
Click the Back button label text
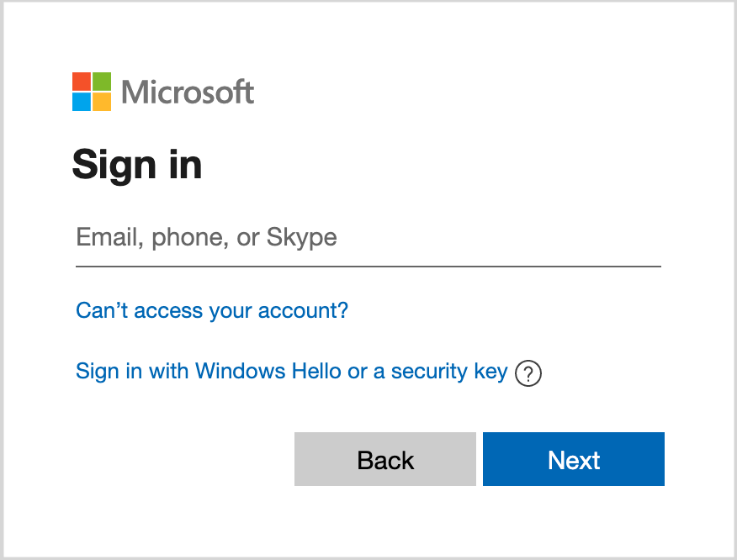pyautogui.click(x=385, y=460)
